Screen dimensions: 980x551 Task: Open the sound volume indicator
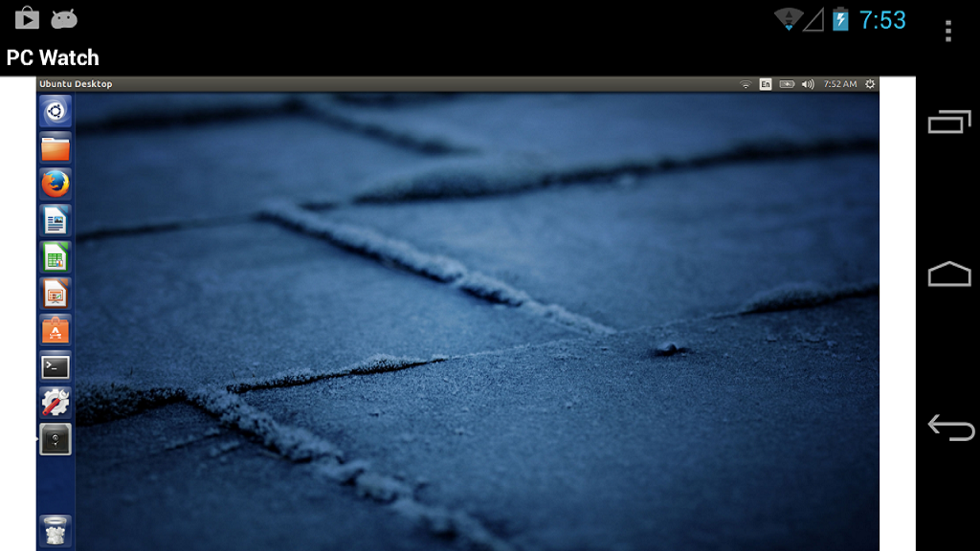coord(808,84)
